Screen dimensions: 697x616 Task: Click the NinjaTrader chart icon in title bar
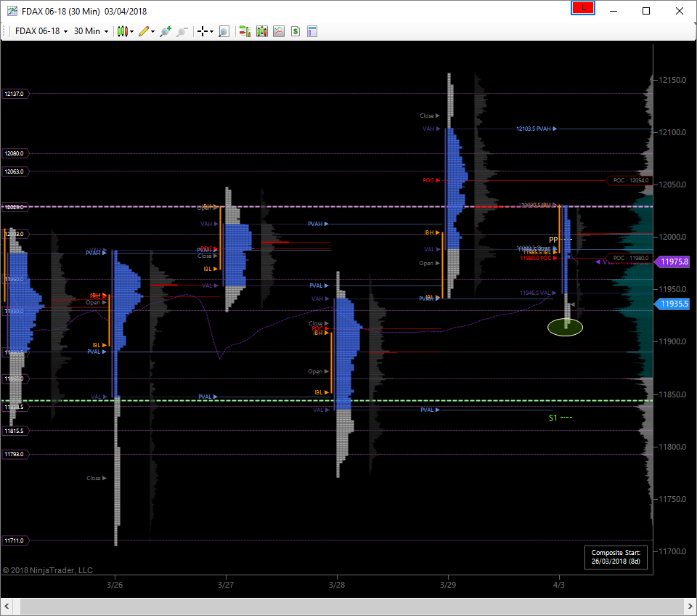tap(12, 11)
